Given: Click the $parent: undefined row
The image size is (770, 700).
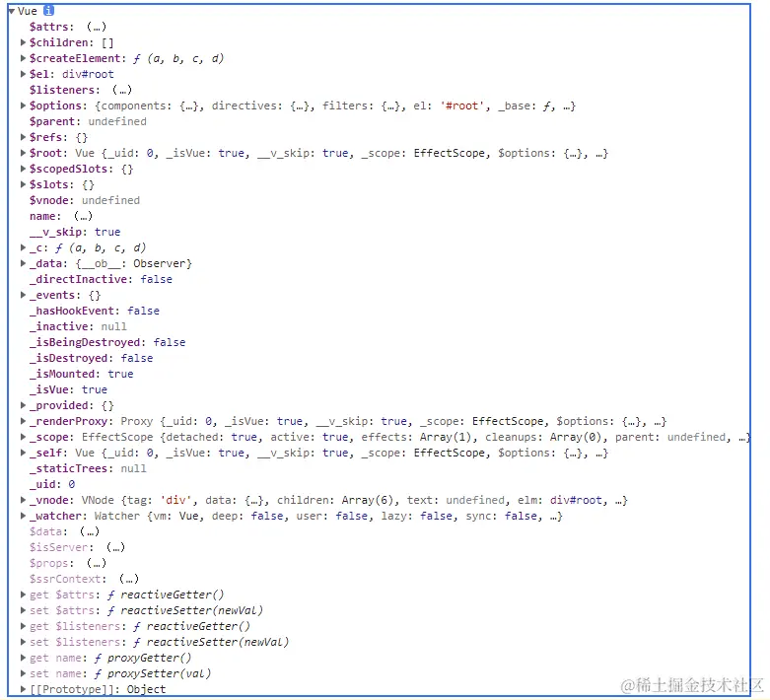Looking at the screenshot, I should (88, 121).
